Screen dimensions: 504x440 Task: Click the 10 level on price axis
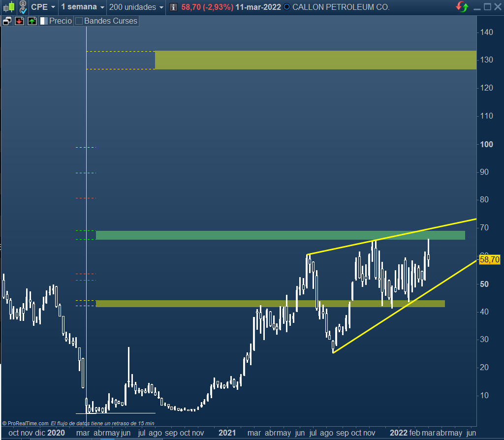[484, 395]
